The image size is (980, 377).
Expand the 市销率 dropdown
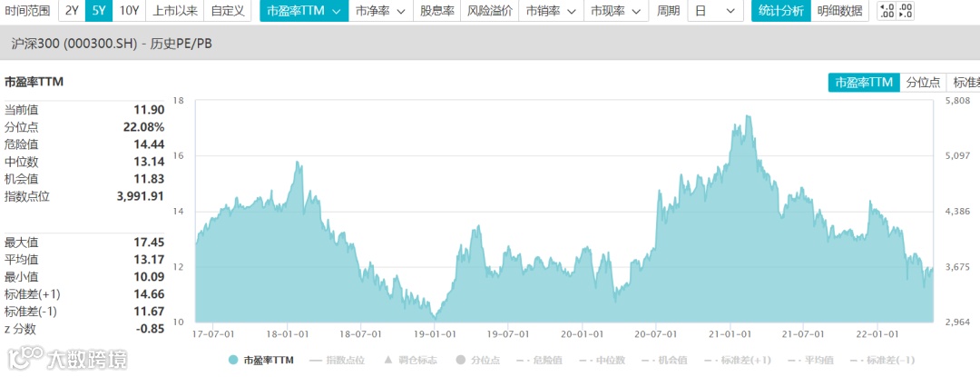coord(551,11)
